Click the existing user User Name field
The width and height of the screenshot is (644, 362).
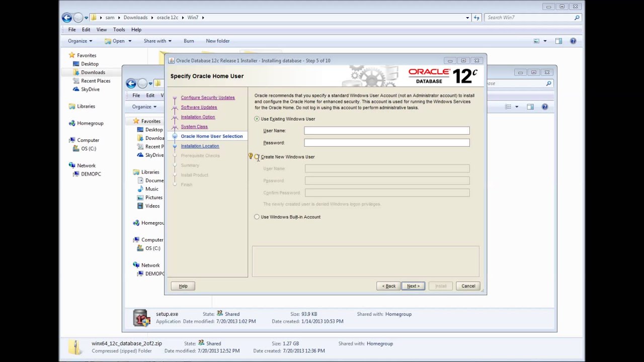pyautogui.click(x=386, y=131)
